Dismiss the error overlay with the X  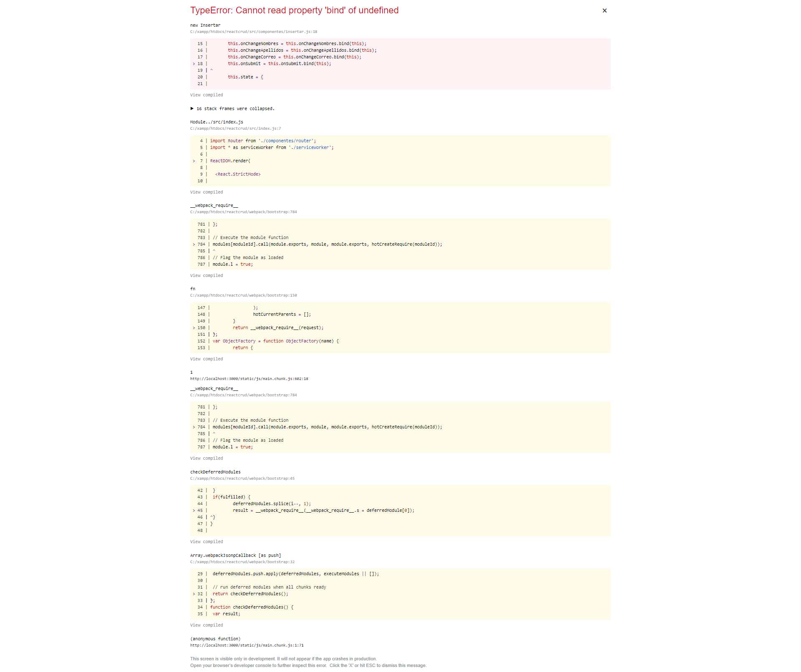point(605,10)
